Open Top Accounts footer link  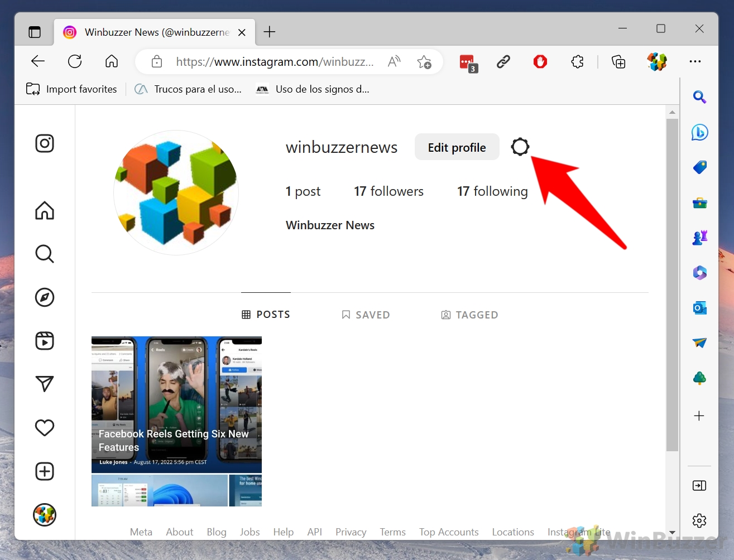449,532
